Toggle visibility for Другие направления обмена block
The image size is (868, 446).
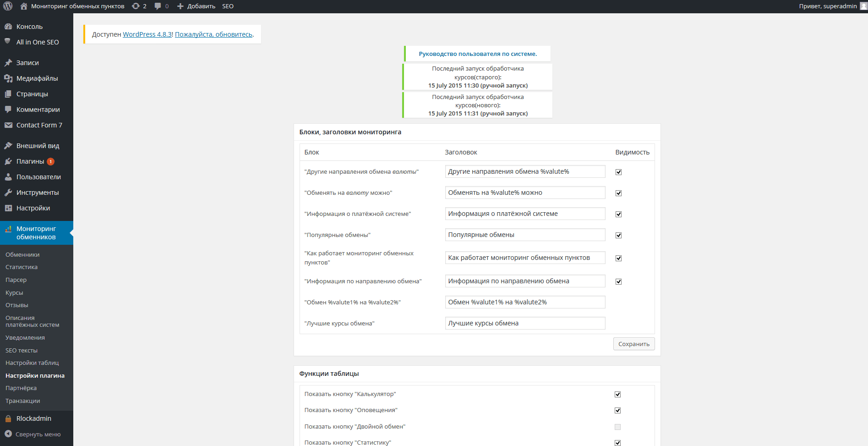pyautogui.click(x=618, y=172)
